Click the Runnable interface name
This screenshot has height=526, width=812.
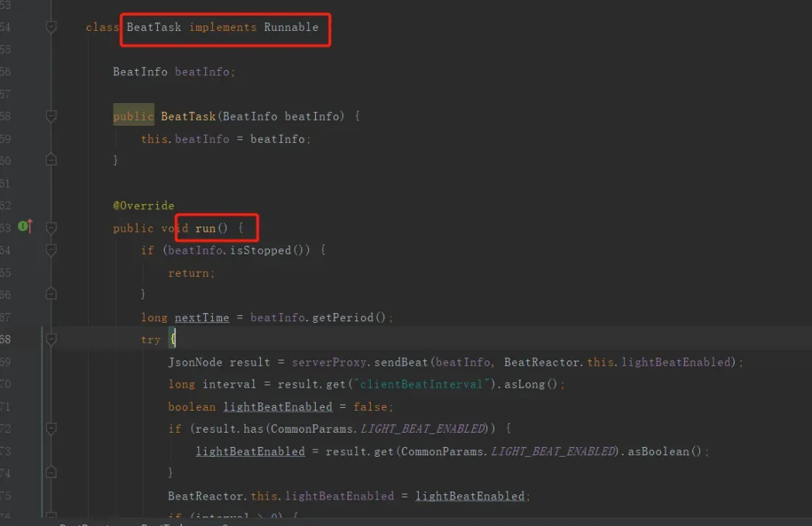pyautogui.click(x=291, y=27)
